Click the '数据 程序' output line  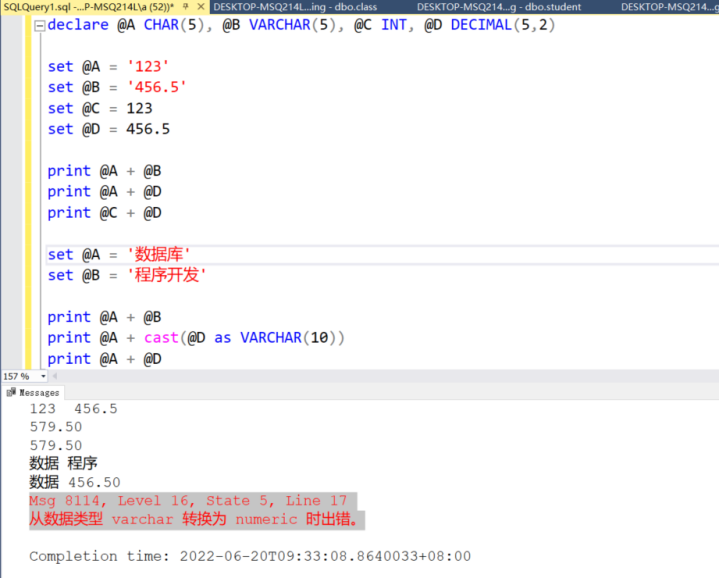point(63,463)
